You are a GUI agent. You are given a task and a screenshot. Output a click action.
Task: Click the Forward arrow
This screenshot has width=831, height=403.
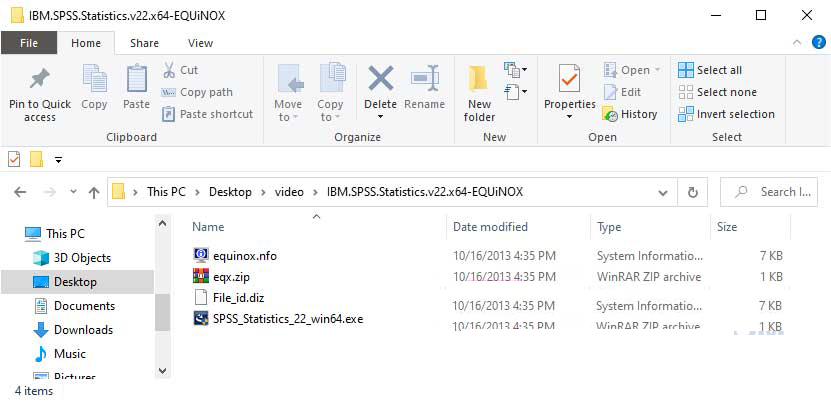(50, 192)
